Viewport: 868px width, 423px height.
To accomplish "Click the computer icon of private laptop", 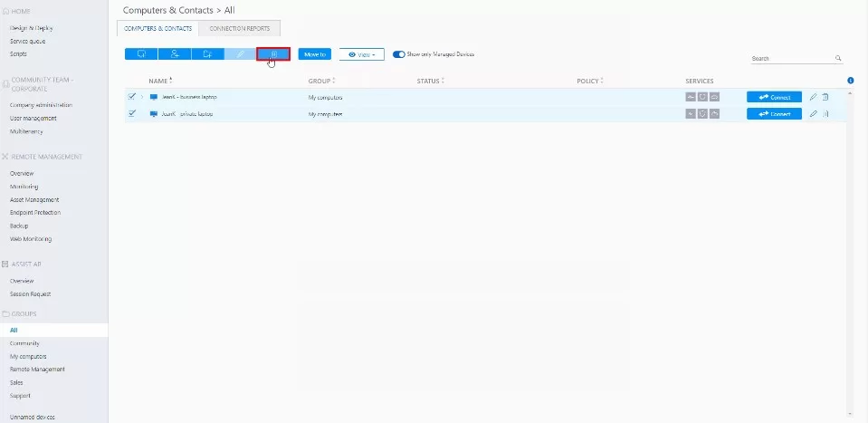I will click(x=154, y=114).
